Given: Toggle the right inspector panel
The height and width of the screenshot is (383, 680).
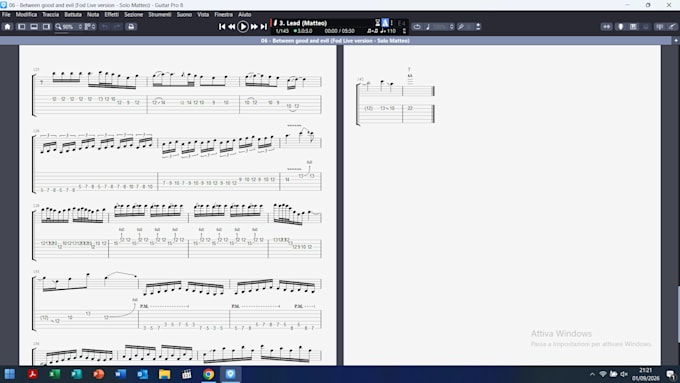Looking at the screenshot, I should pyautogui.click(x=46, y=26).
